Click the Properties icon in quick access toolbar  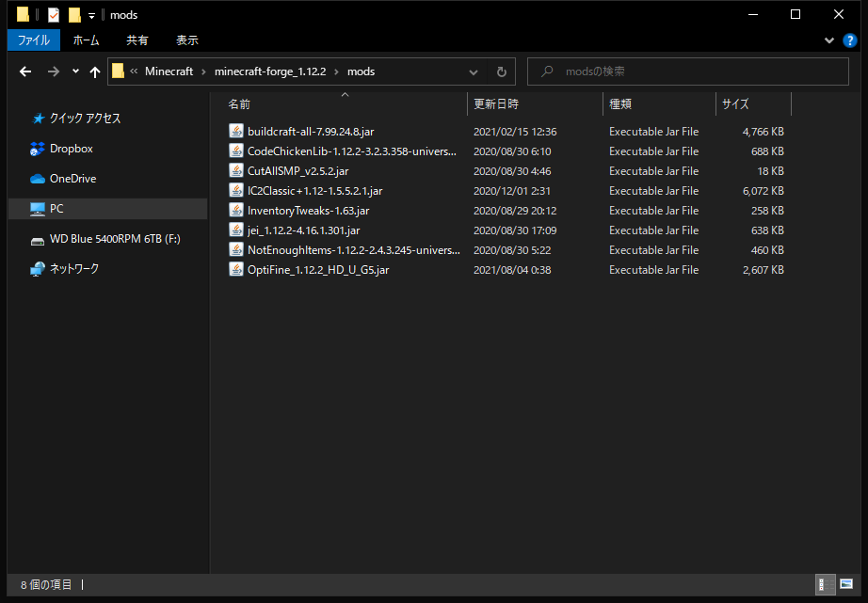[x=54, y=15]
